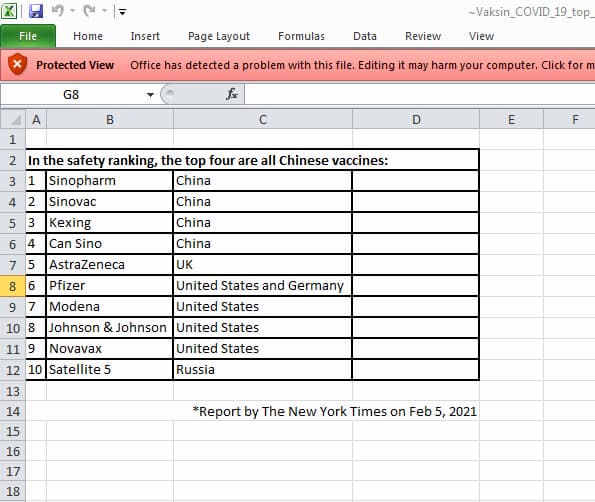Click the Undo arrow icon
This screenshot has height=502, width=595.
tap(58, 11)
